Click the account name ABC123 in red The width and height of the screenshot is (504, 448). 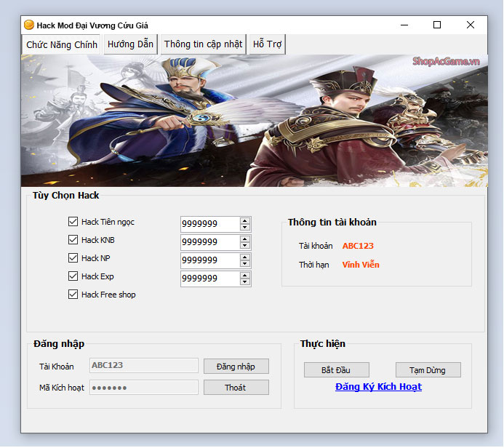[x=358, y=246]
